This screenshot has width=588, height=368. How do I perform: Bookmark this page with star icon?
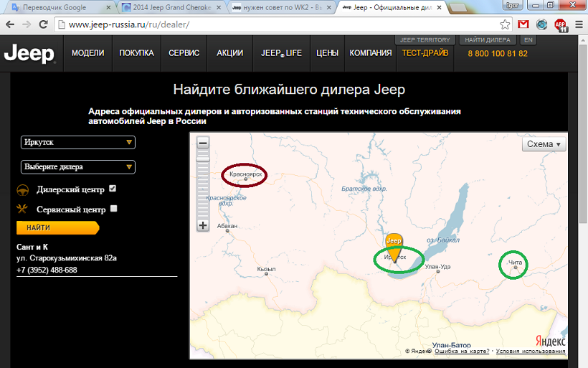coord(505,24)
